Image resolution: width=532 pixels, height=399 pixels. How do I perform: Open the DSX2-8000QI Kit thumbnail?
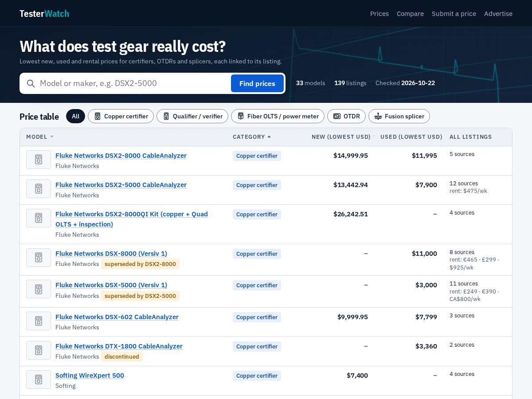[x=39, y=218]
